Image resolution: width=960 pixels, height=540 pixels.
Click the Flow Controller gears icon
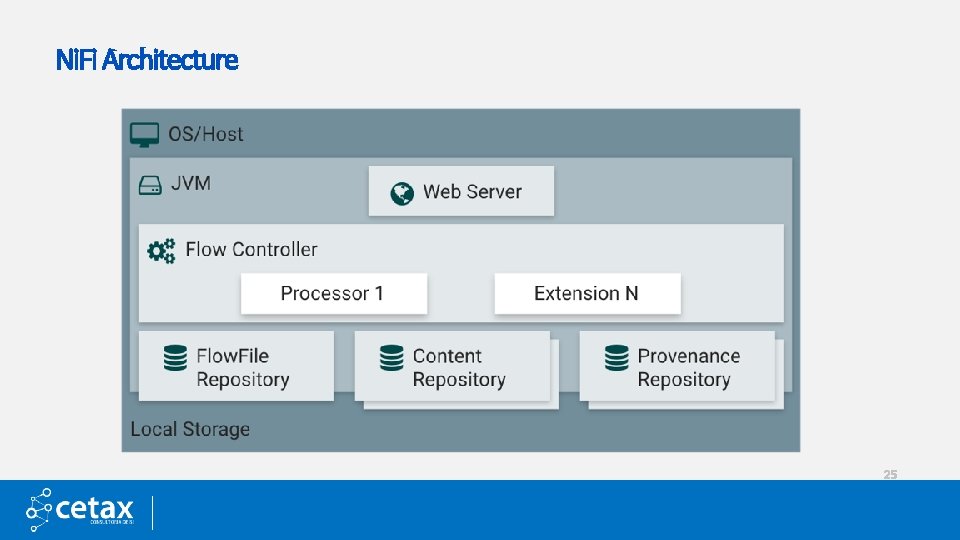click(x=161, y=250)
